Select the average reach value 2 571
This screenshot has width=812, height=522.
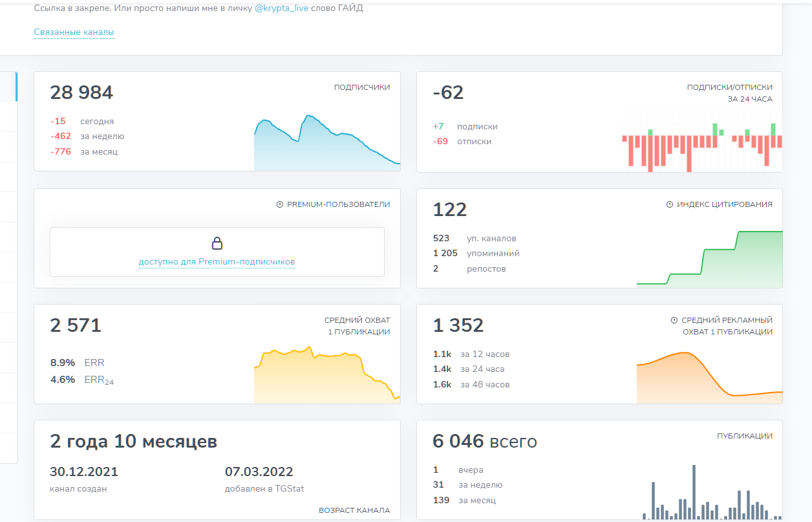76,325
